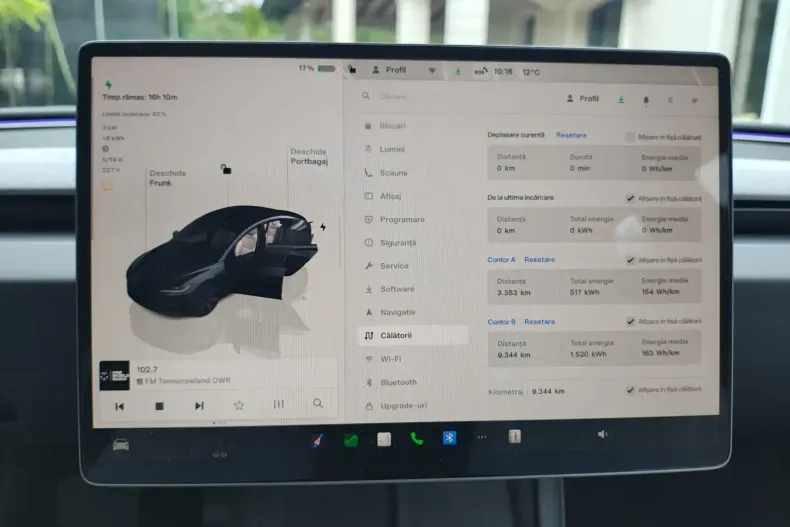Open Profil in the settings header
This screenshot has height=527, width=790.
click(583, 98)
